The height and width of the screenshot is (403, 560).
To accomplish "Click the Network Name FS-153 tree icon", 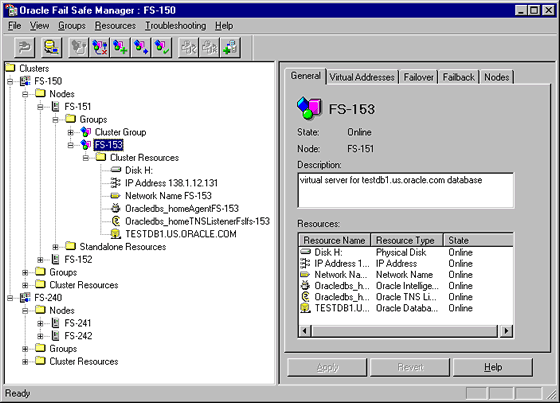I will tap(116, 196).
